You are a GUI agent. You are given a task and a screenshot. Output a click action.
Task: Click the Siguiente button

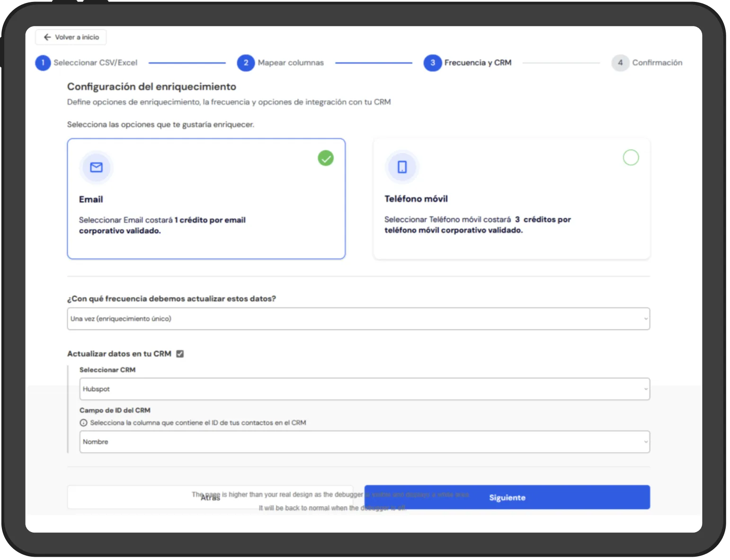[x=507, y=498]
